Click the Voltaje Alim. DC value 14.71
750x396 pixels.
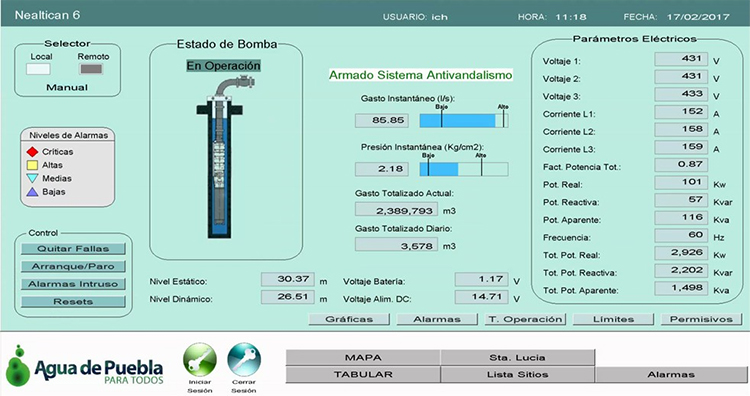pos(481,297)
